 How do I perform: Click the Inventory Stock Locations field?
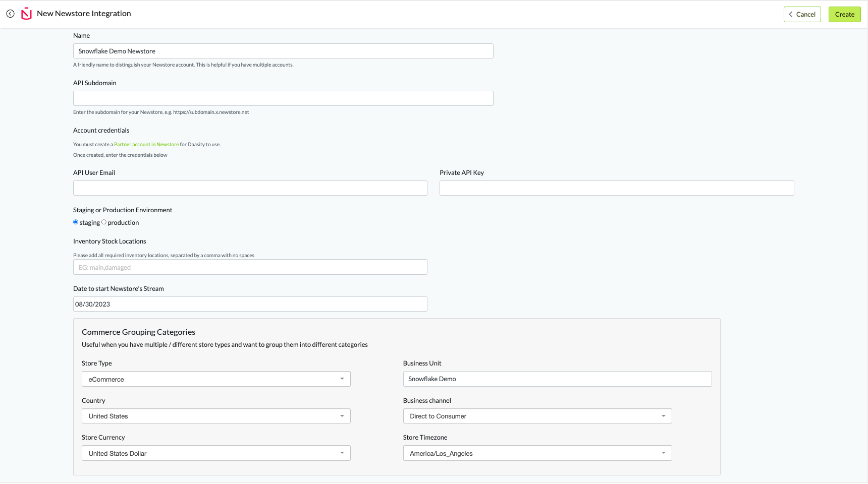(250, 267)
